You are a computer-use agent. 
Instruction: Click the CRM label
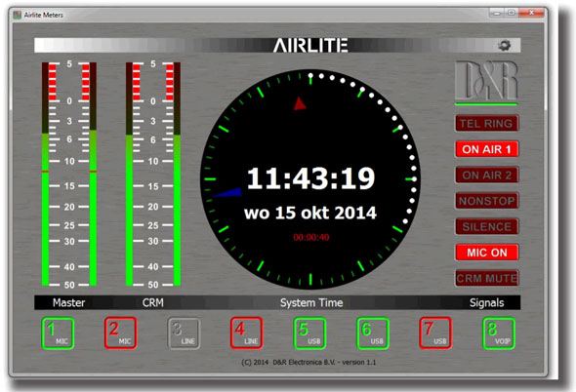pyautogui.click(x=153, y=303)
